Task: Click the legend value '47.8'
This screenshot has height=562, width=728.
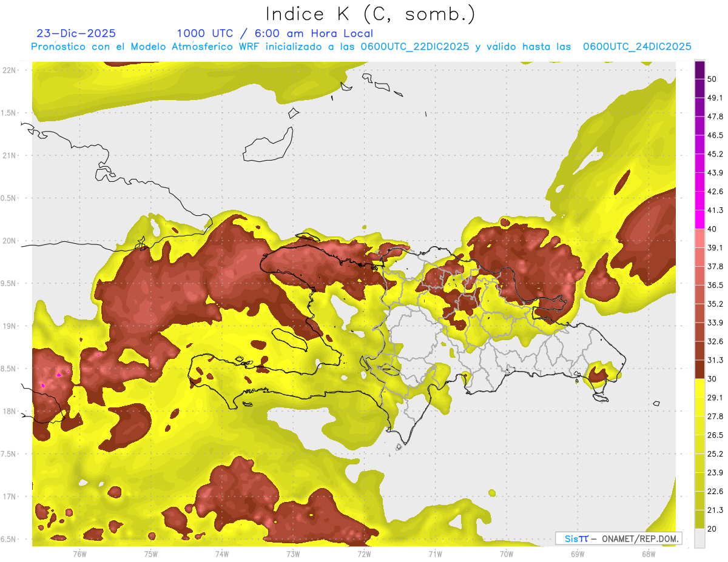Action: pyautogui.click(x=715, y=116)
